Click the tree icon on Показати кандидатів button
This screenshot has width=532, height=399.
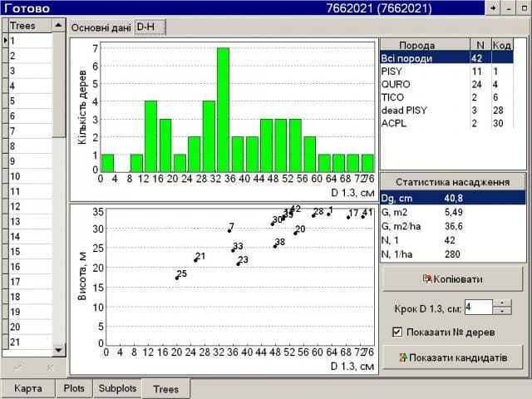[403, 357]
